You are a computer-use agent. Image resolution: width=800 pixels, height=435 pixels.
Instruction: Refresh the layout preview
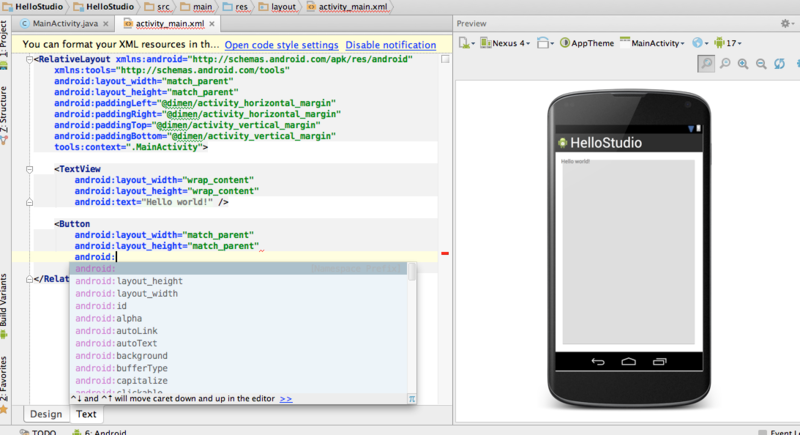point(779,64)
